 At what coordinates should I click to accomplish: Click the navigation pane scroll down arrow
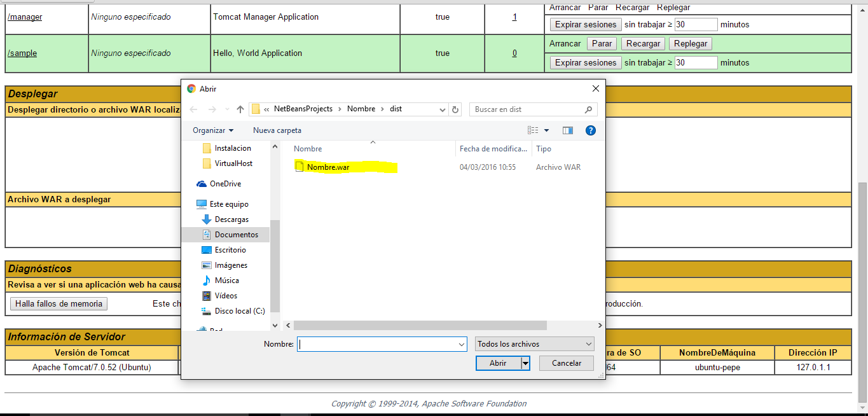pos(275,325)
